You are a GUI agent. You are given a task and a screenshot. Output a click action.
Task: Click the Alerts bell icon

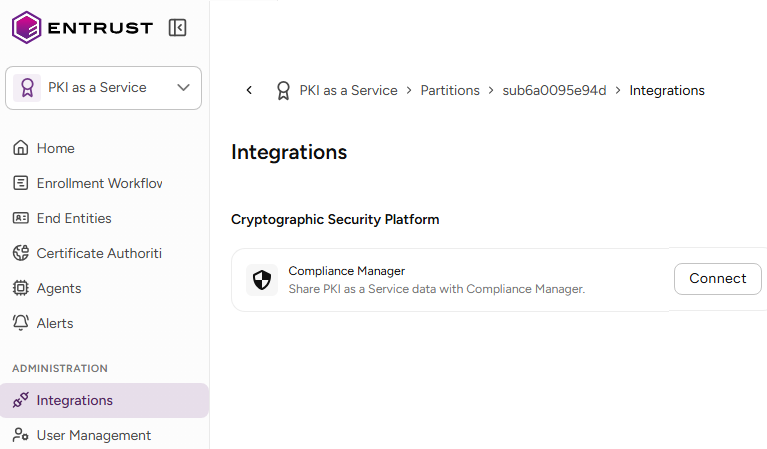[x=21, y=323]
